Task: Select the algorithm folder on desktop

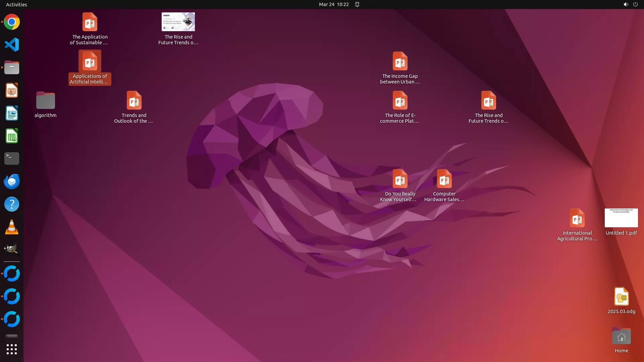Action: click(46, 101)
